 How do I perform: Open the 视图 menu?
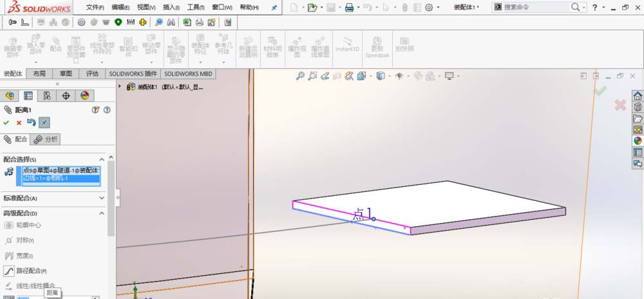click(x=146, y=7)
